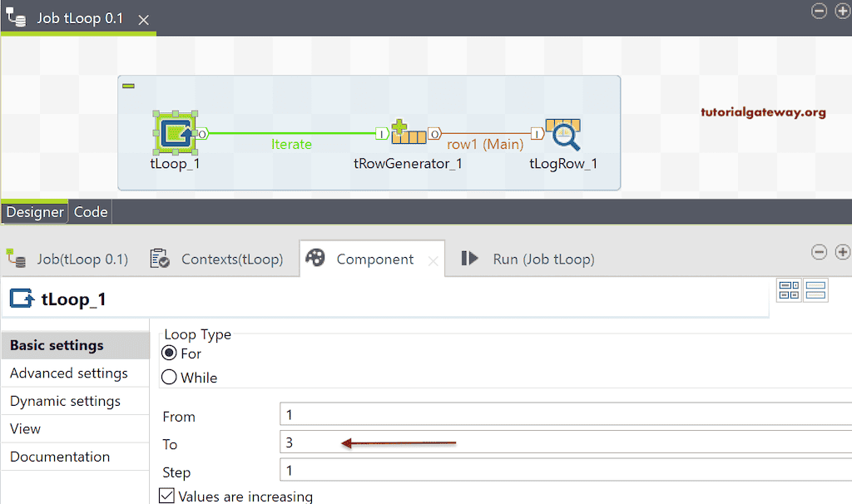Open the Contexts(tLoop) tab
This screenshot has height=504, width=852.
pos(216,259)
